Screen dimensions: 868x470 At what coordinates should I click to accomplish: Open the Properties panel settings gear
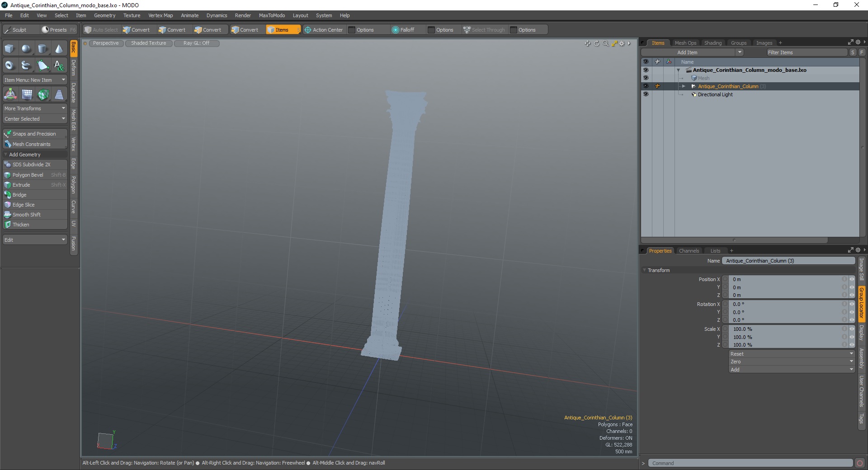(x=858, y=250)
